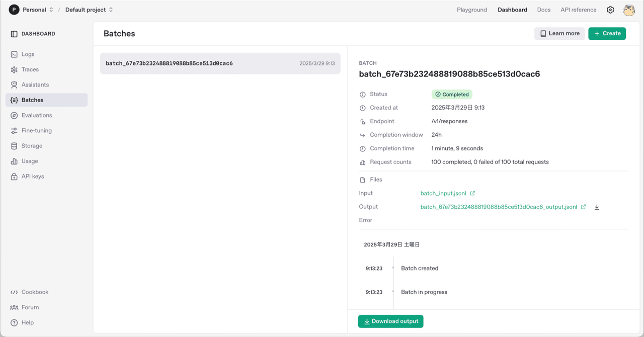Open the Cookbook

coord(35,292)
